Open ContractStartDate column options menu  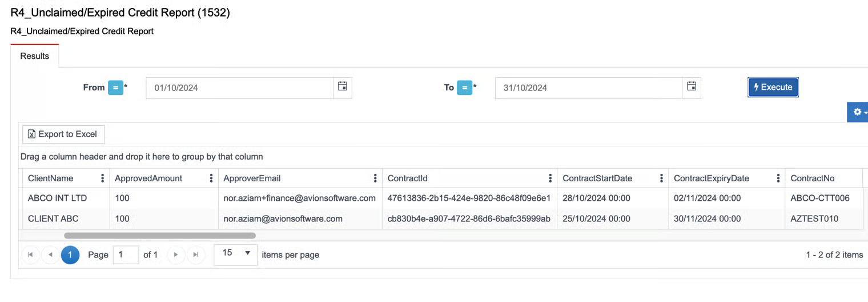click(x=662, y=178)
